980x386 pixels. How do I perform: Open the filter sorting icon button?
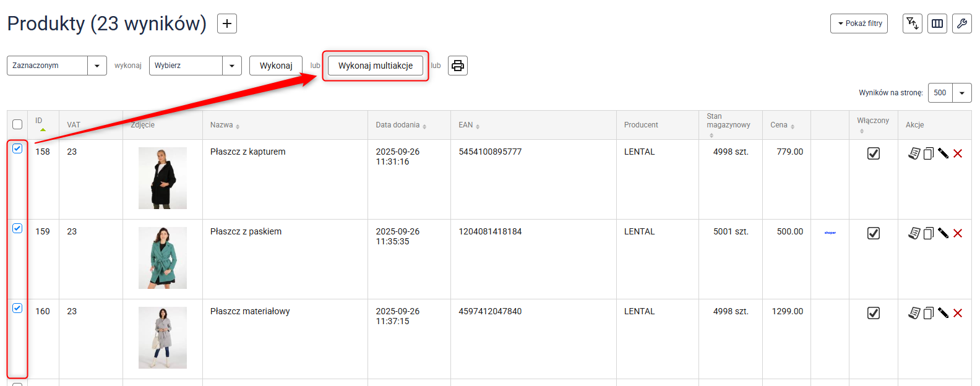pos(912,24)
